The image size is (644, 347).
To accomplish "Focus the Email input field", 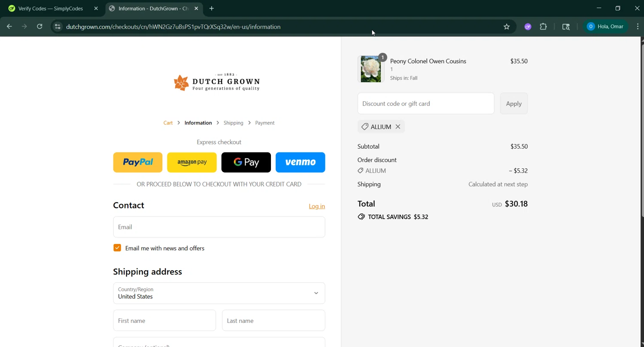I will (219, 227).
